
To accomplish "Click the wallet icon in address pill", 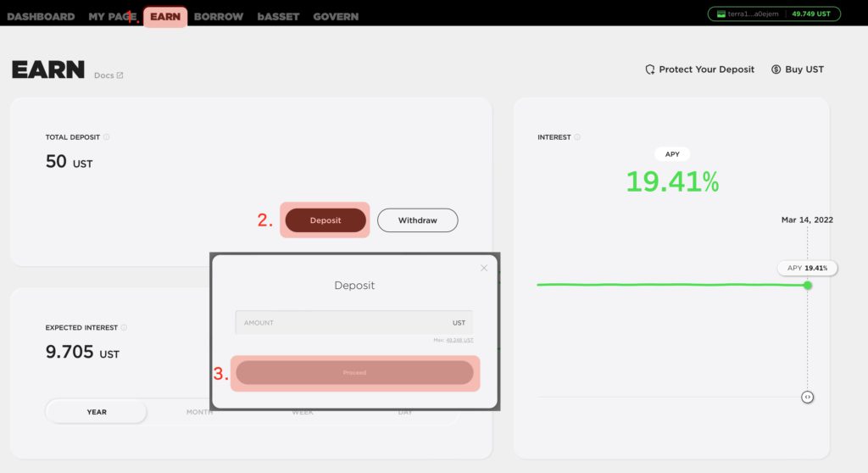I will click(721, 14).
